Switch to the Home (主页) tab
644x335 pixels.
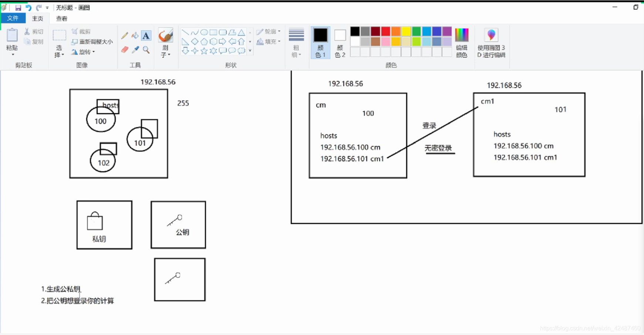tap(37, 18)
